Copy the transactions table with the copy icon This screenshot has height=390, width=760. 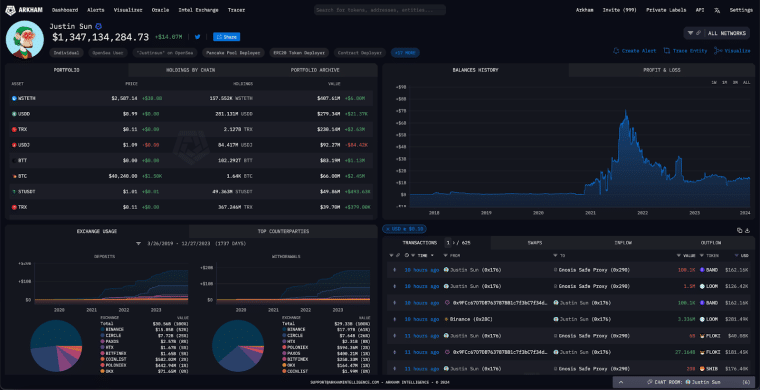pos(739,231)
